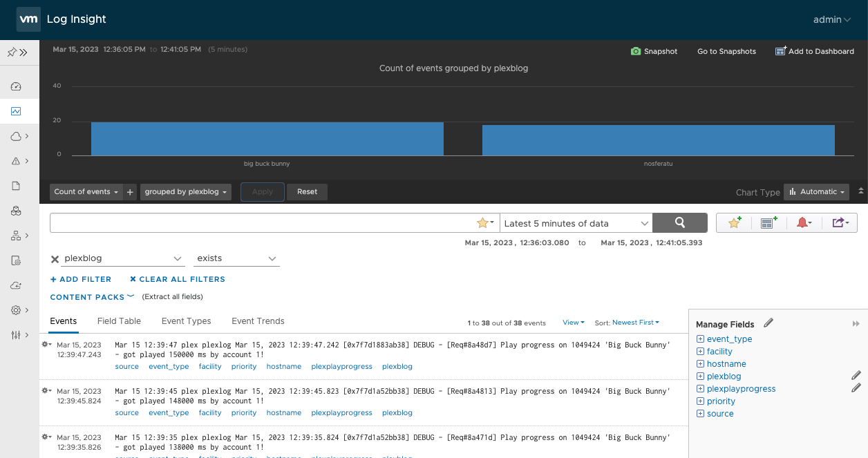The width and height of the screenshot is (868, 458).
Task: Open sliders configuration icon in sidebar
Action: tap(16, 335)
